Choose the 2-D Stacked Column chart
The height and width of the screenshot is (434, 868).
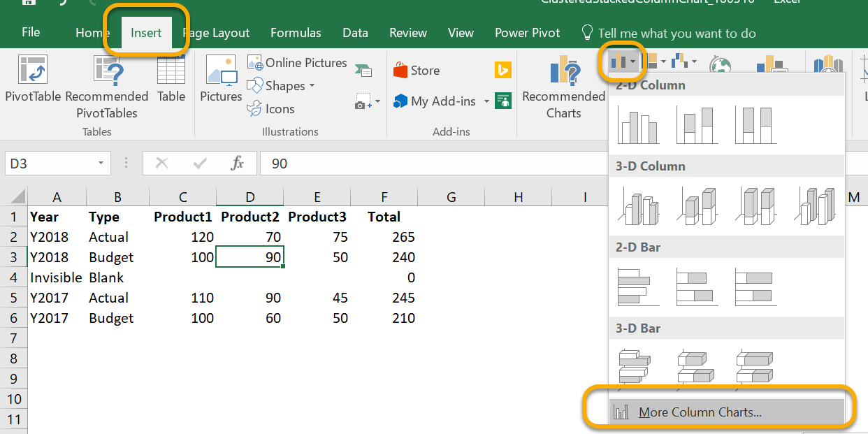697,125
